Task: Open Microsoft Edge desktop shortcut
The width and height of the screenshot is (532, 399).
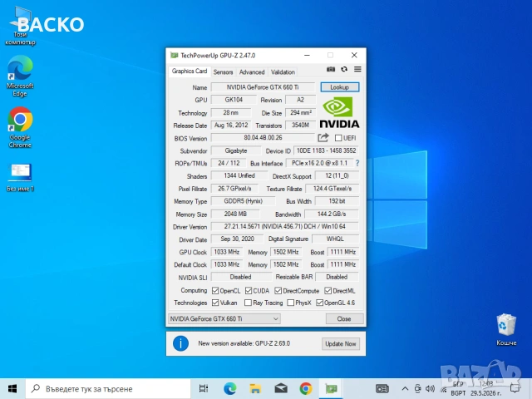Action: 20,76
